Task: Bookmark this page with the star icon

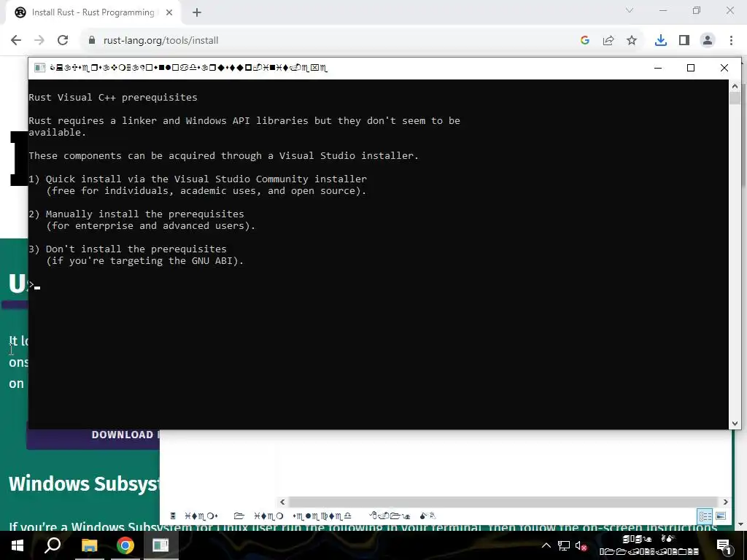Action: coord(632,41)
